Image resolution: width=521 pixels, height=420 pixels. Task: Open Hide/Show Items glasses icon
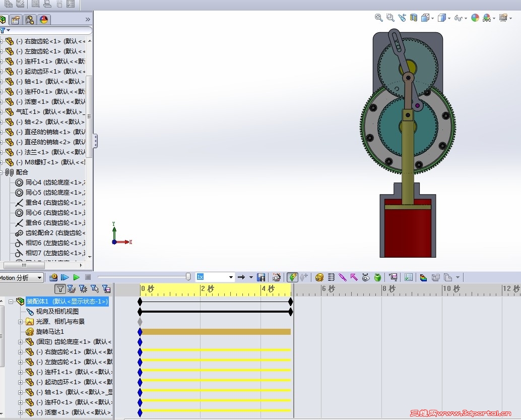(x=458, y=18)
